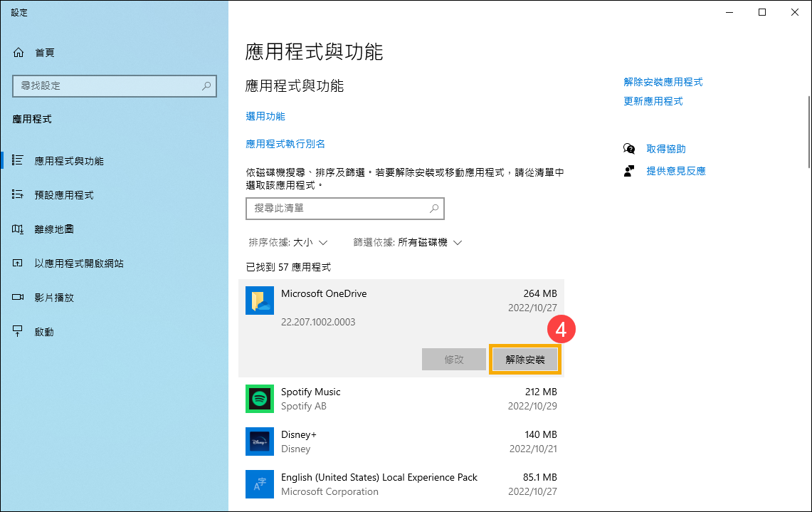Image resolution: width=812 pixels, height=512 pixels.
Task: Select the Disney+ list row
Action: pyautogui.click(x=401, y=442)
